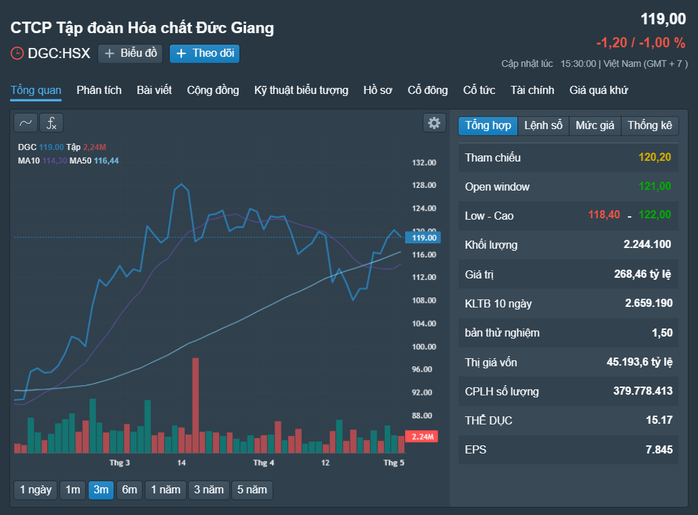Set chart range to 1 năm
The width and height of the screenshot is (698, 515).
[166, 490]
